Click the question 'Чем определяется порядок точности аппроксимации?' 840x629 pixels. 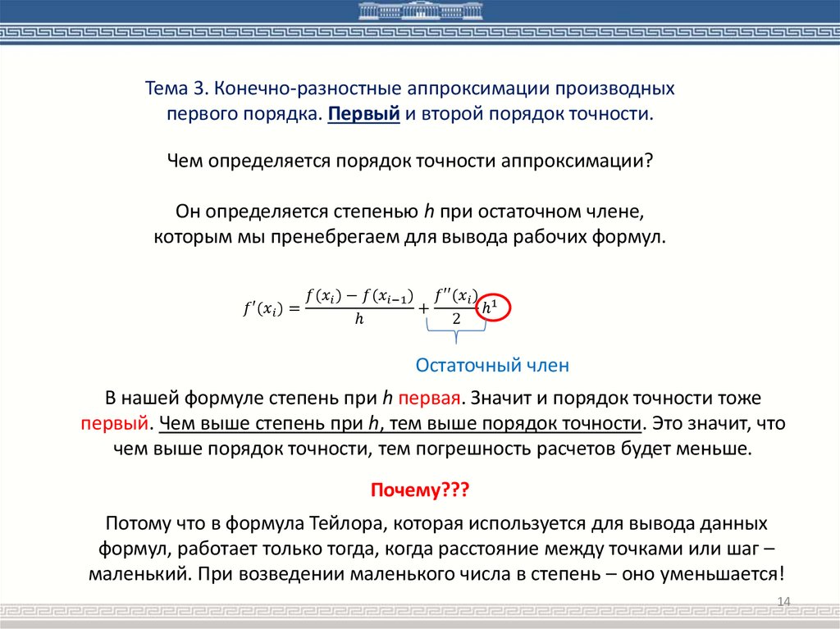click(x=410, y=161)
